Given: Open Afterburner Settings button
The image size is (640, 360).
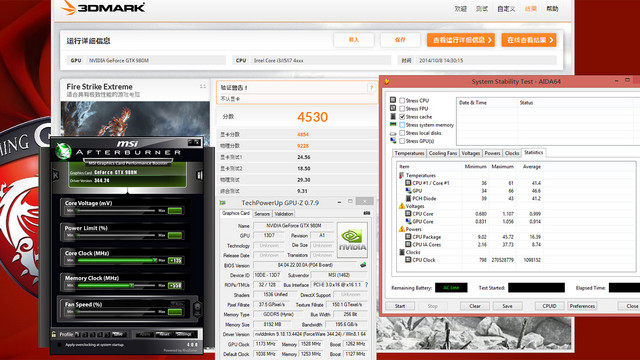Looking at the screenshot, I should (184, 334).
